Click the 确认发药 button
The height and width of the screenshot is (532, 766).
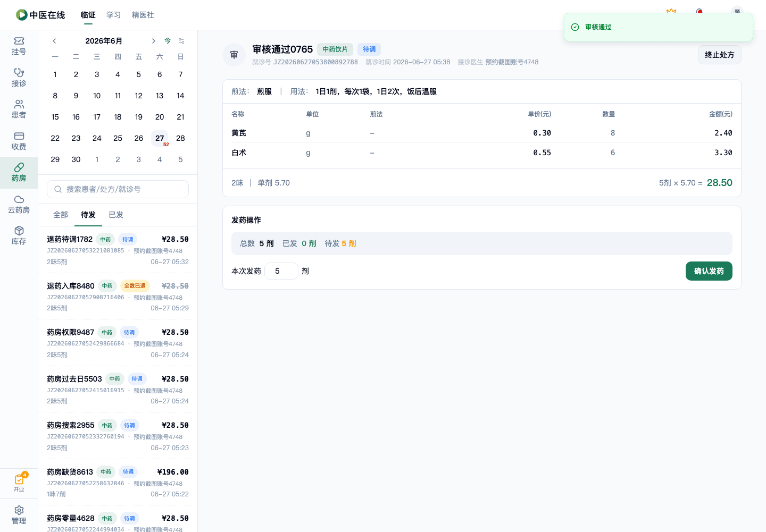coord(709,271)
